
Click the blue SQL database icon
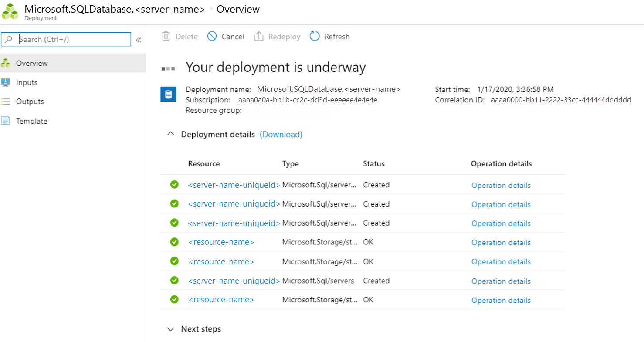[x=168, y=94]
